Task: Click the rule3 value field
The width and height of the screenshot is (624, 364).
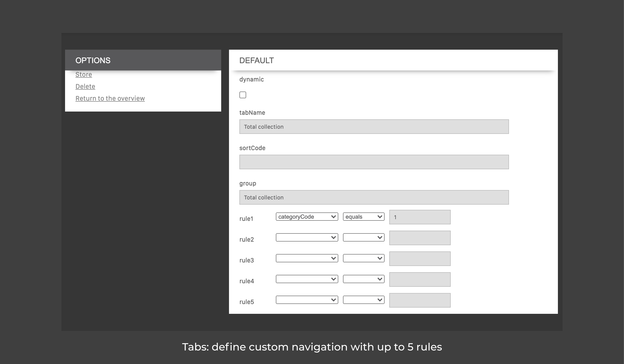Action: pyautogui.click(x=420, y=259)
